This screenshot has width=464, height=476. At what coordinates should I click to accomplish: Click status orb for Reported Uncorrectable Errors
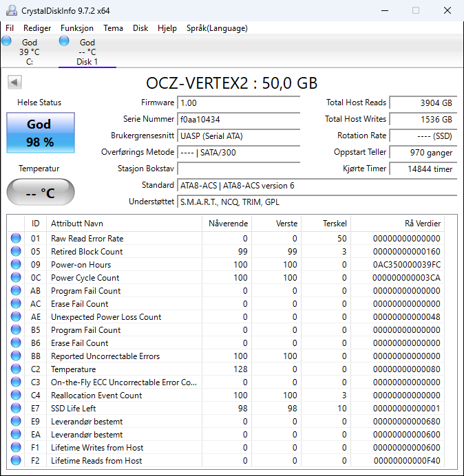coord(16,356)
